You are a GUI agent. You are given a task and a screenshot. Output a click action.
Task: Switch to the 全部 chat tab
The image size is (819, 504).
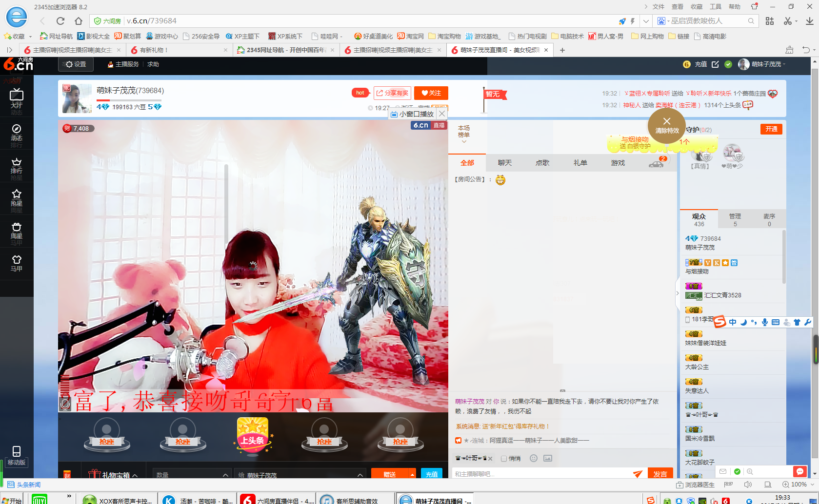click(x=467, y=163)
